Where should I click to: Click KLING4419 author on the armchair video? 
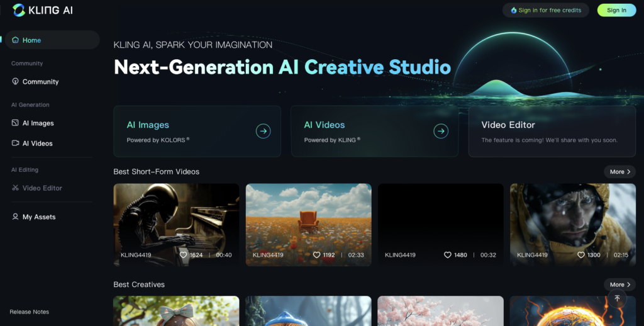point(268,255)
